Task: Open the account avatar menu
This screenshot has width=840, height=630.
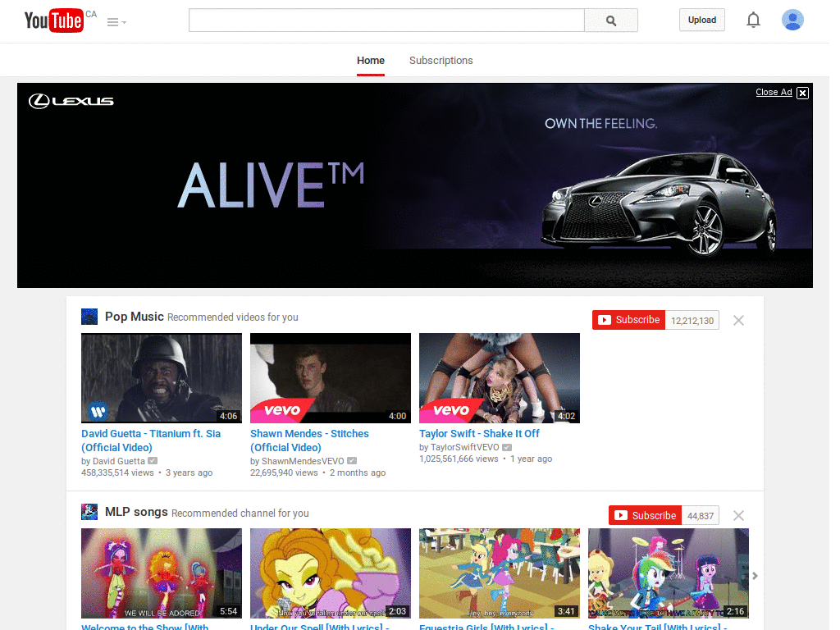Action: tap(792, 20)
